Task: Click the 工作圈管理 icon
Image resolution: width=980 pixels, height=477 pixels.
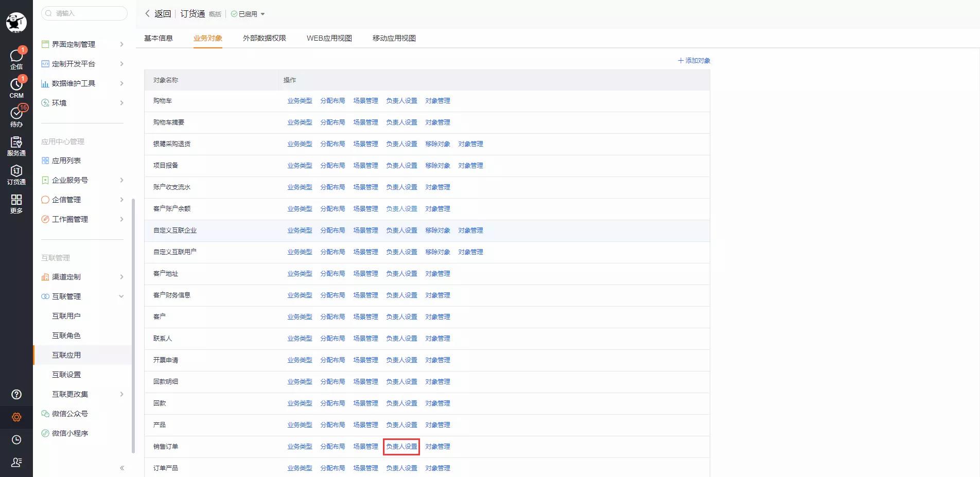Action: pos(45,219)
